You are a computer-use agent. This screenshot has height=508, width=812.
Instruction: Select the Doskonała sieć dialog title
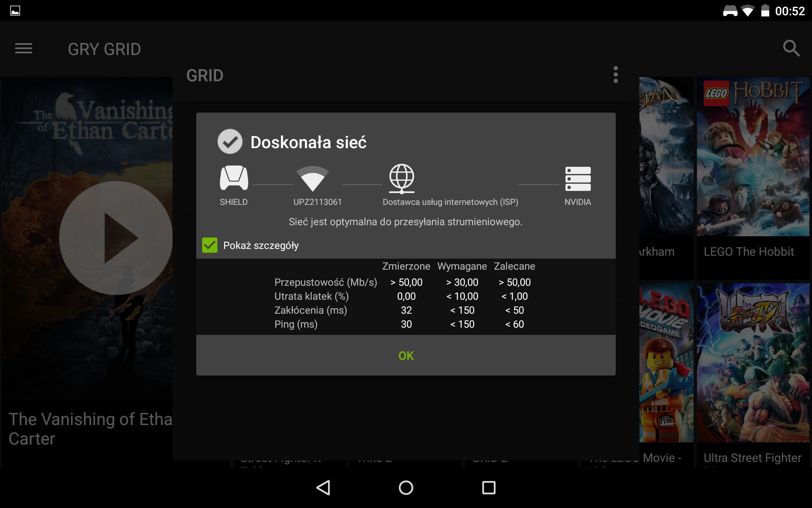pos(308,142)
